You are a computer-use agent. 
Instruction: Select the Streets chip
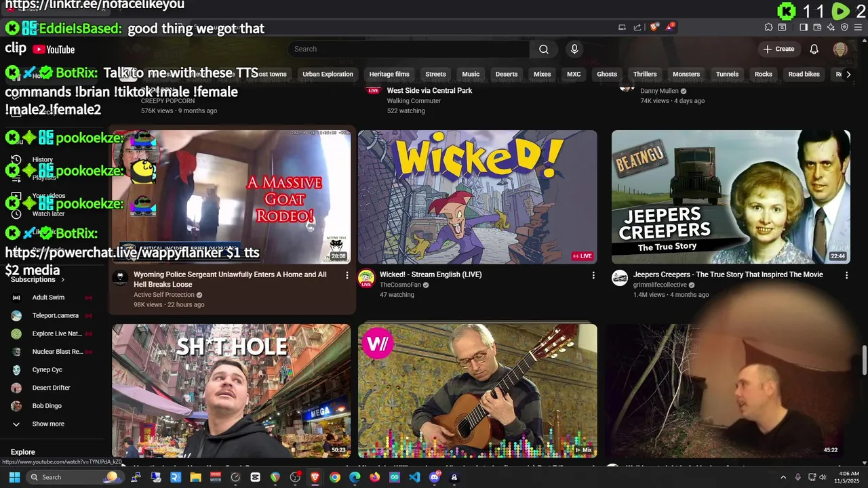tap(435, 74)
